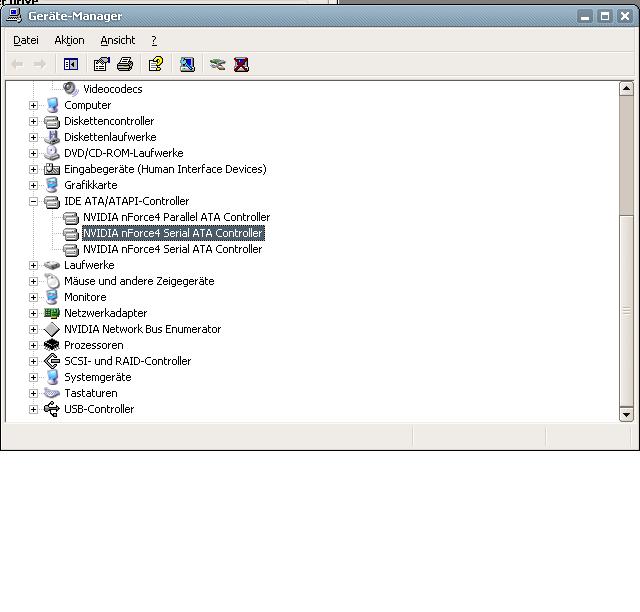Collapse the IDE ATA/ATAPI-Controller node

click(x=33, y=201)
